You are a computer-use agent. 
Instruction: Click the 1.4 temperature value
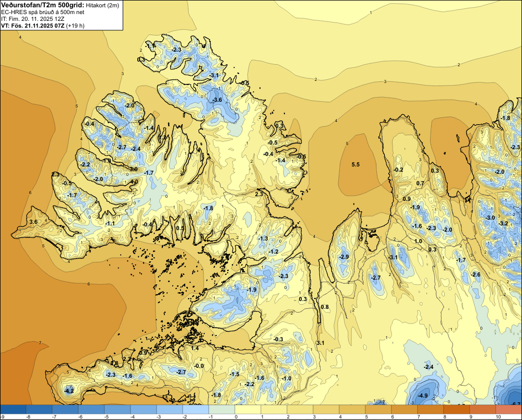tap(195, 348)
